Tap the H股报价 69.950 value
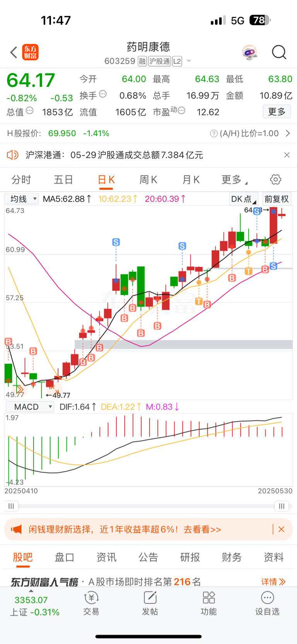Screen dimensions: 297x644 (x=62, y=133)
